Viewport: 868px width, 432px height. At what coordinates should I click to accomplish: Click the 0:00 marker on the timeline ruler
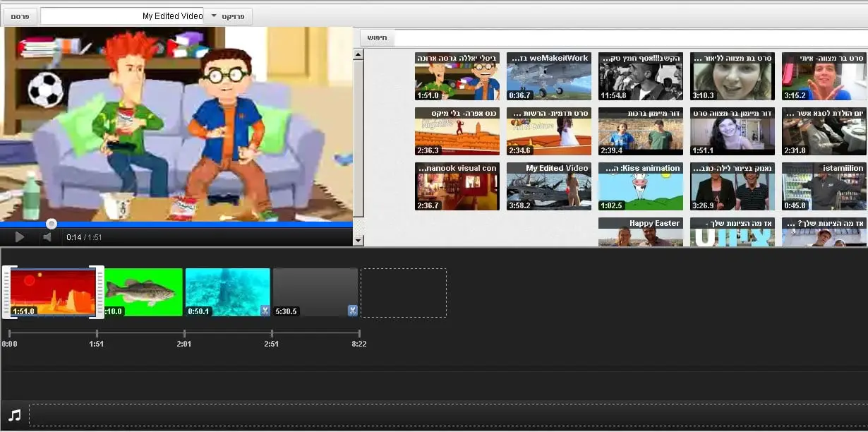point(9,344)
